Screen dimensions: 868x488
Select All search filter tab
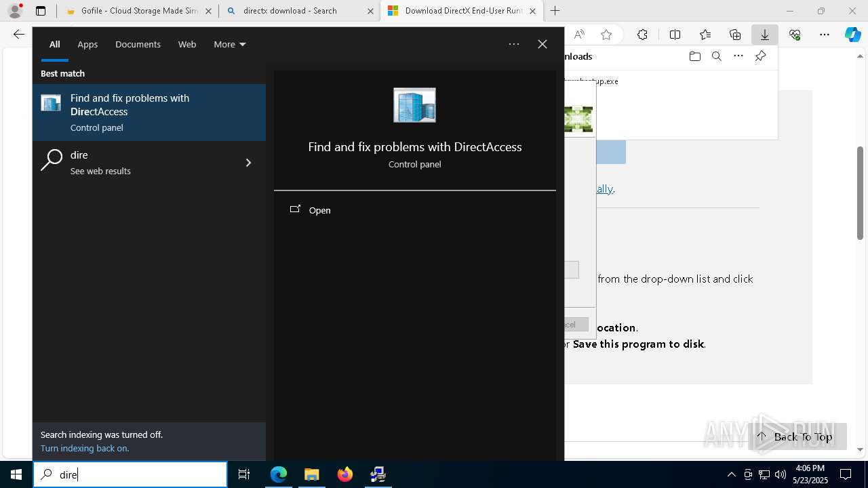coord(55,44)
